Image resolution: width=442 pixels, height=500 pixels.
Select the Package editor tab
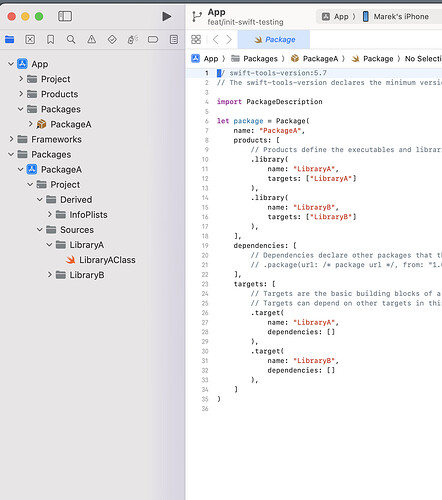tap(274, 40)
